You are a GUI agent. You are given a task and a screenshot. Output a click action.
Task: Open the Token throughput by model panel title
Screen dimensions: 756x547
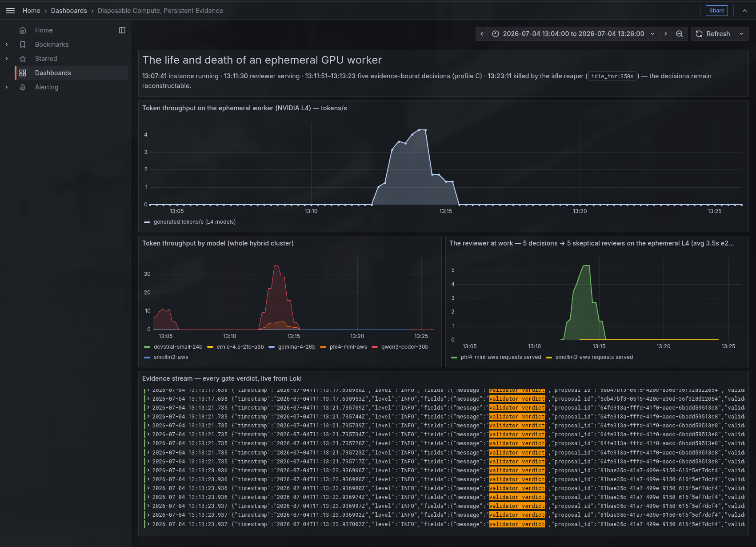tap(218, 243)
